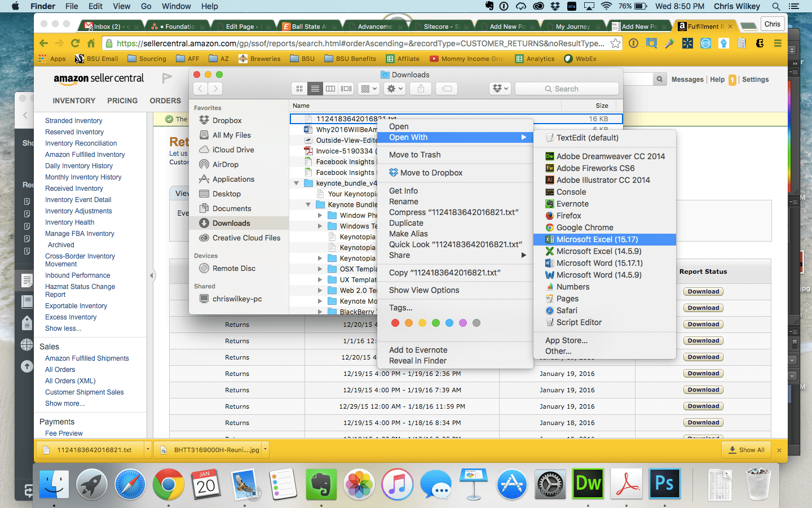Apply the red tag color

pos(395,323)
